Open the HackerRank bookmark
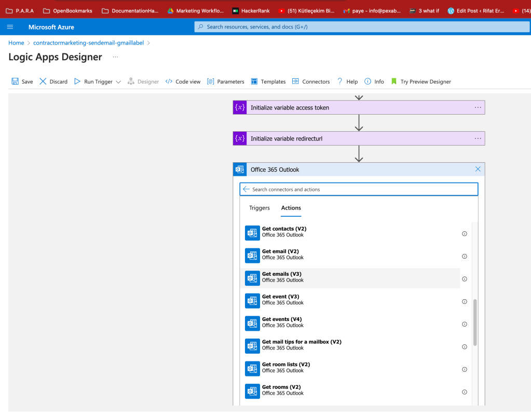 tap(251, 11)
